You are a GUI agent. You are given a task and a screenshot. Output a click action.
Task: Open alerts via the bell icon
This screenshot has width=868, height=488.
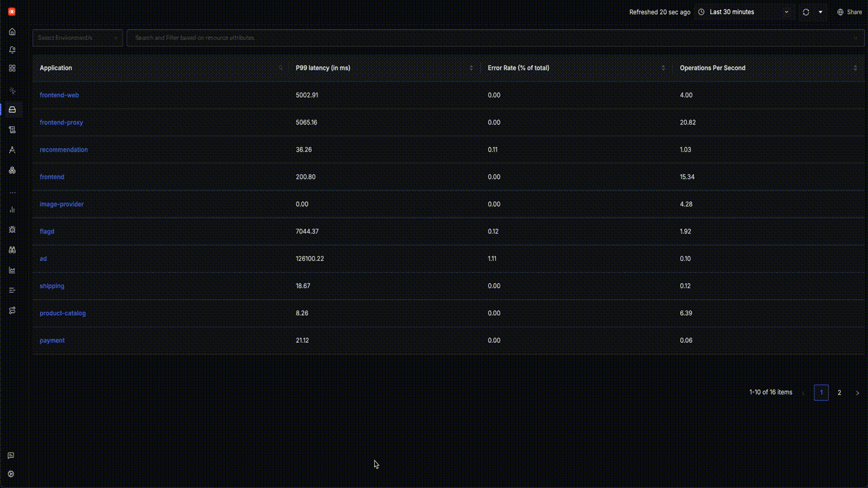click(12, 50)
